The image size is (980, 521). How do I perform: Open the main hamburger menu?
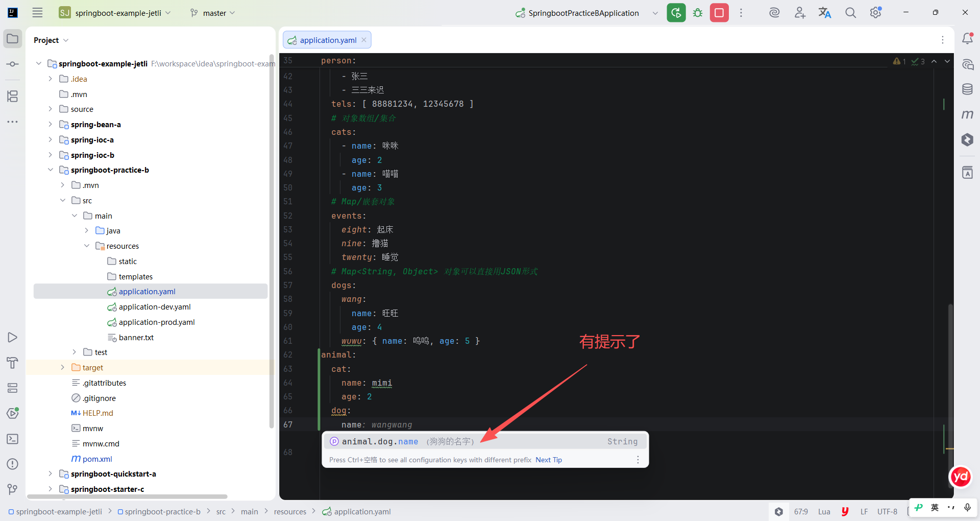tap(37, 13)
